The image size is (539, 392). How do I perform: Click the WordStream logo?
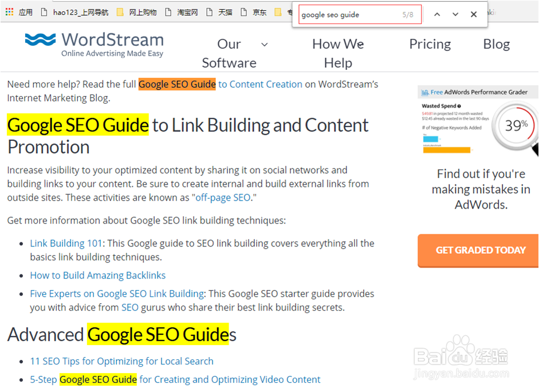pos(94,44)
